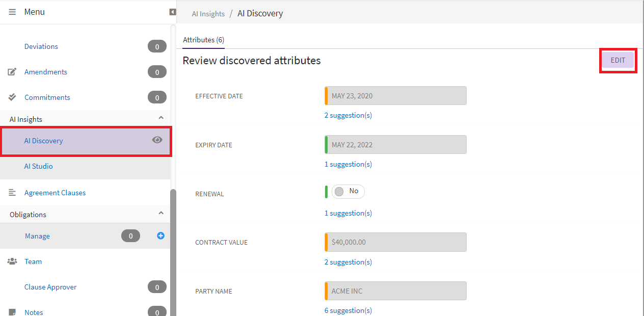Collapse the AI Insights section
The width and height of the screenshot is (644, 316).
[161, 118]
